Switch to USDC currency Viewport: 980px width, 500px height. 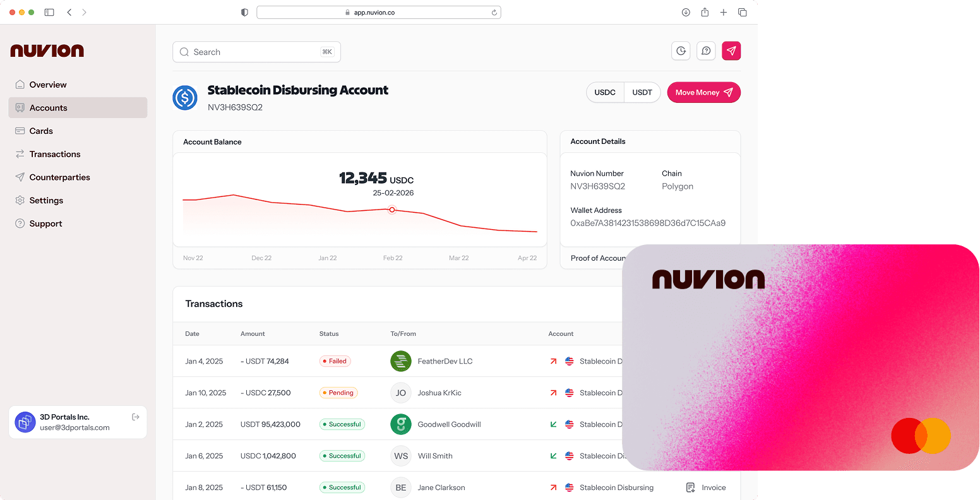point(605,92)
